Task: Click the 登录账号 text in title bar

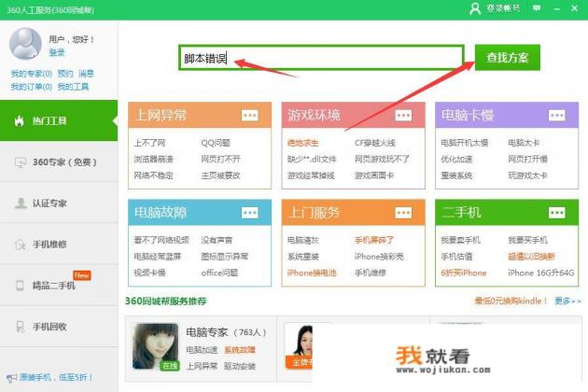Action: pos(503,7)
